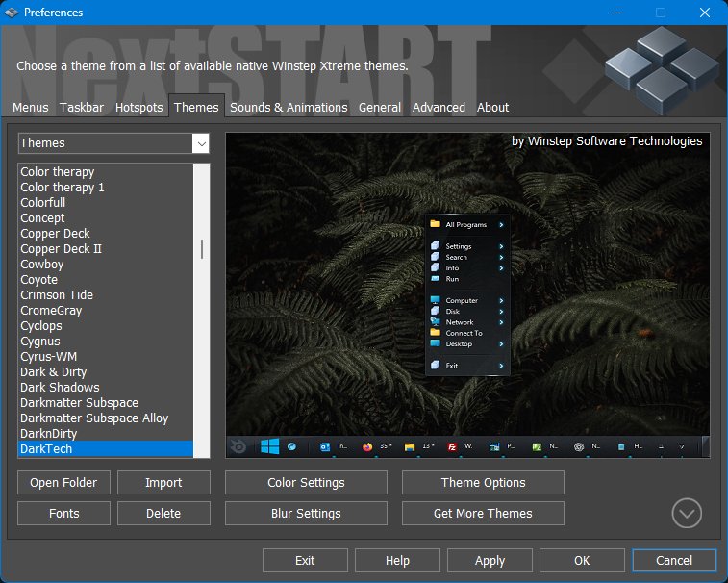Screen dimensions: 728x583
Task: Minimize the Preferences window
Action: coord(617,13)
